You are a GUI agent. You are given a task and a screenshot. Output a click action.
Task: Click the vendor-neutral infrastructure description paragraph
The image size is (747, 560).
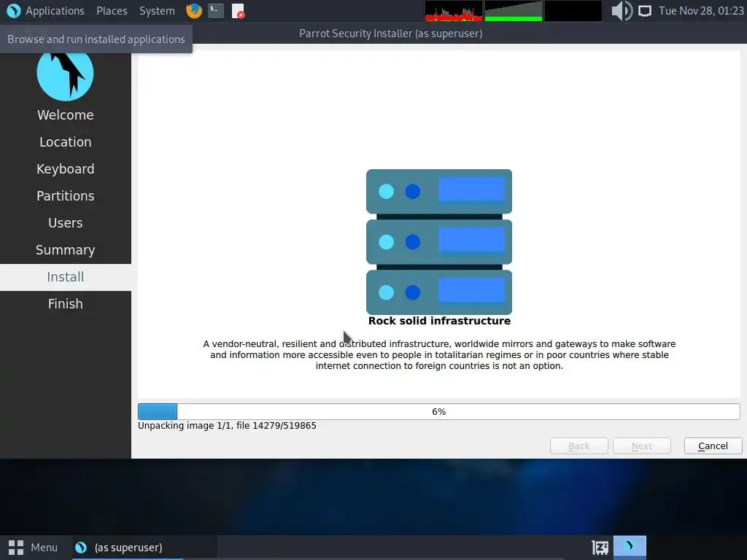tap(439, 355)
